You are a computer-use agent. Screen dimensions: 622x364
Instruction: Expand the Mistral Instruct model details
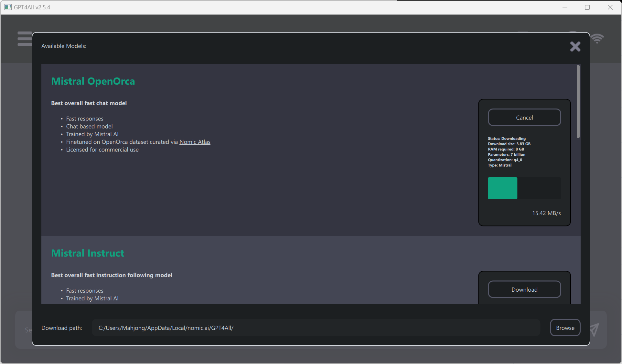87,253
